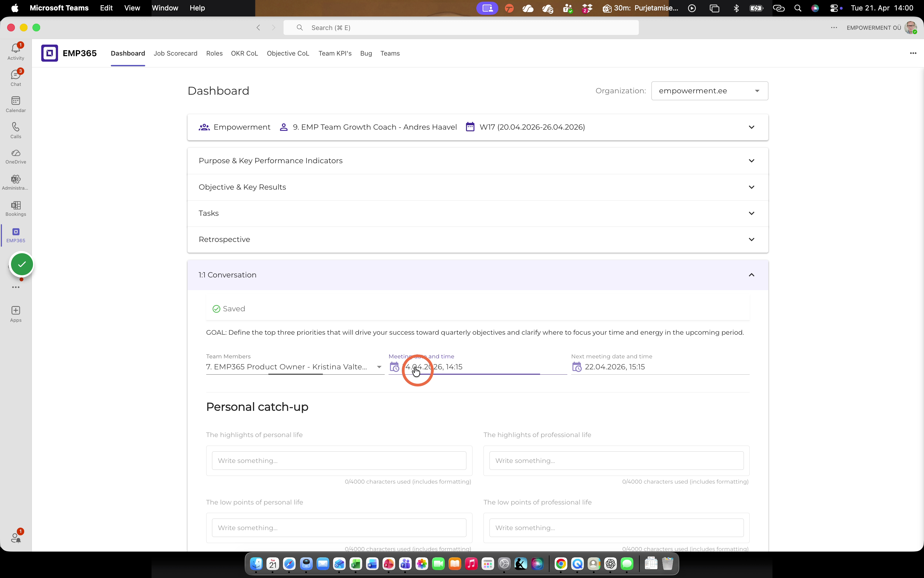924x578 pixels.
Task: Open the Organization dropdown empowerment.ee
Action: pyautogui.click(x=710, y=91)
